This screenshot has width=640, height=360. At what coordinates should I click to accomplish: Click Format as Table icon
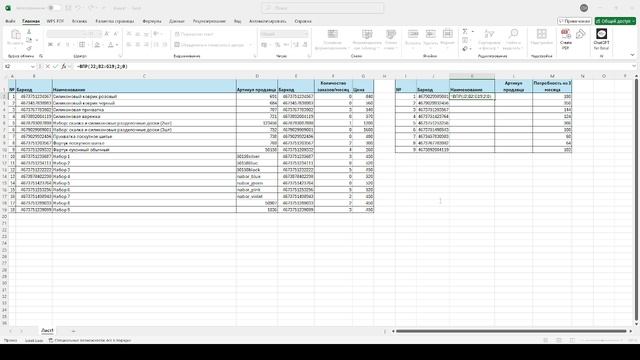pos(367,34)
